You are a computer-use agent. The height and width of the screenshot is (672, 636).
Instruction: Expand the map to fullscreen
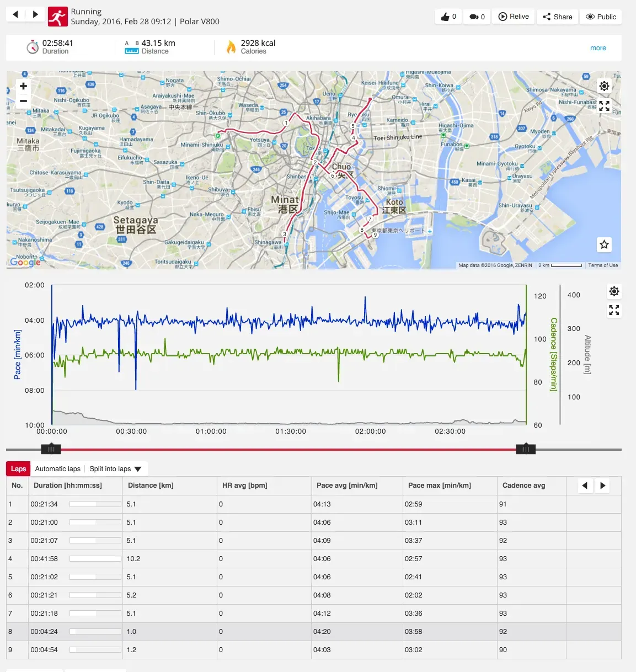[x=604, y=105]
